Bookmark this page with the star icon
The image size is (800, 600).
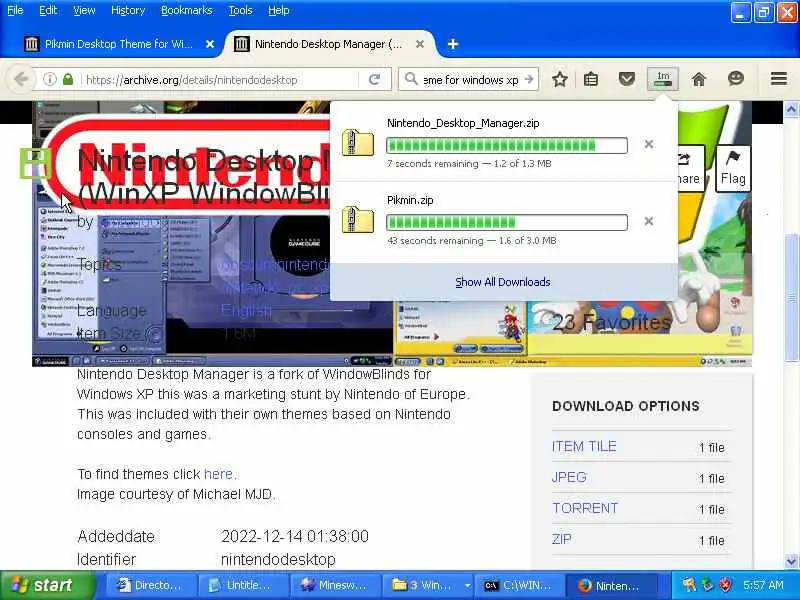[x=560, y=79]
